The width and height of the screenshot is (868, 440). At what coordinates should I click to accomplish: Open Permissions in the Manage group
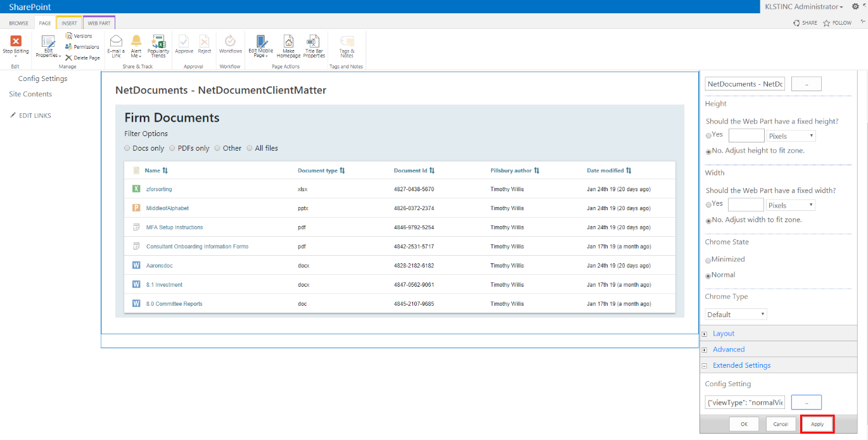(82, 47)
